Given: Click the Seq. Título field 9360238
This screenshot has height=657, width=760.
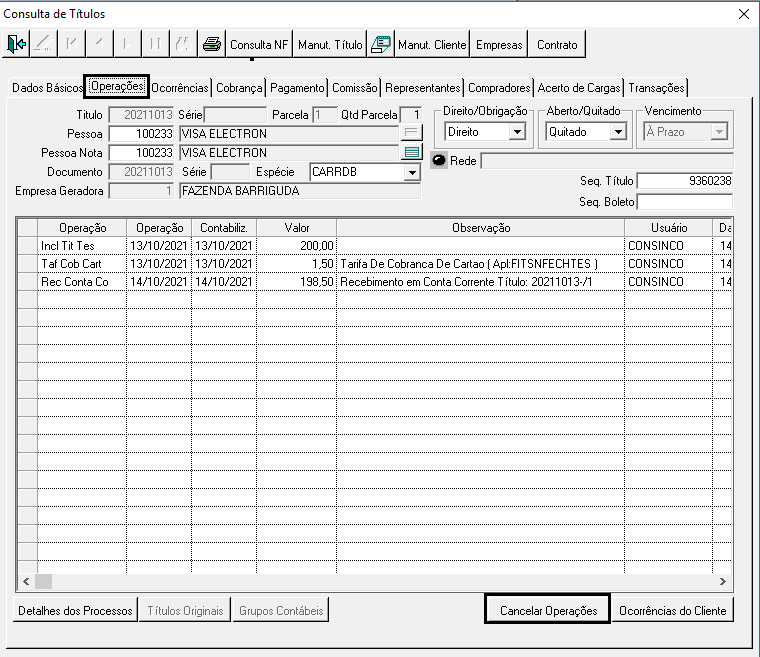Looking at the screenshot, I should pos(684,181).
